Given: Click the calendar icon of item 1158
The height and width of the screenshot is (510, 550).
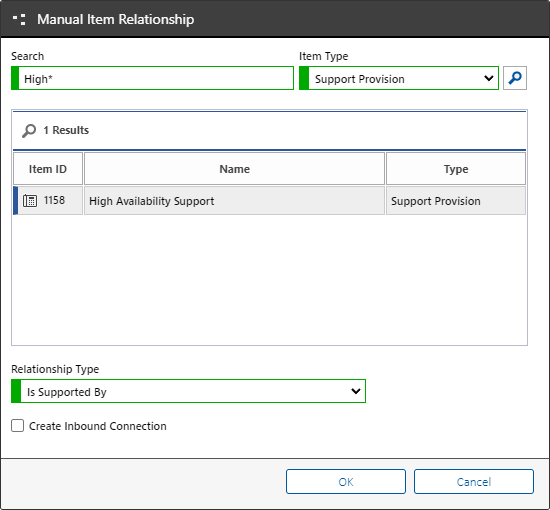Looking at the screenshot, I should tap(30, 201).
